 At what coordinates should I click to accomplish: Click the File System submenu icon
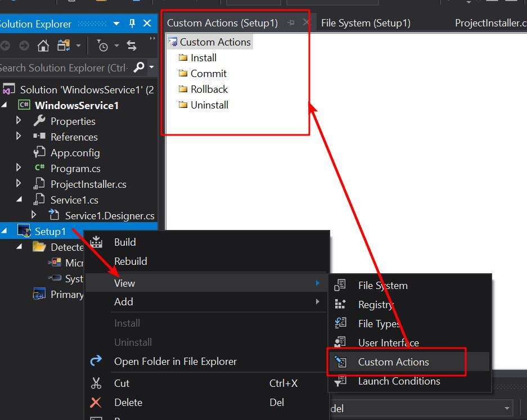point(340,285)
